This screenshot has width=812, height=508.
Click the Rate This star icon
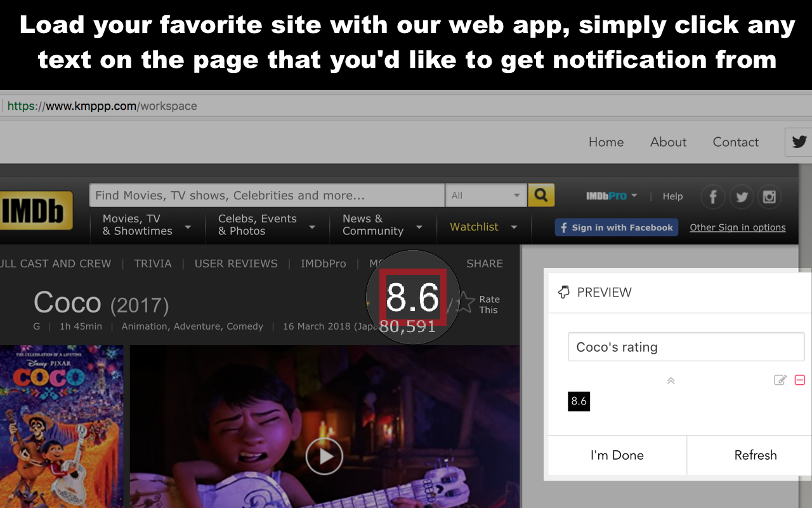(465, 303)
